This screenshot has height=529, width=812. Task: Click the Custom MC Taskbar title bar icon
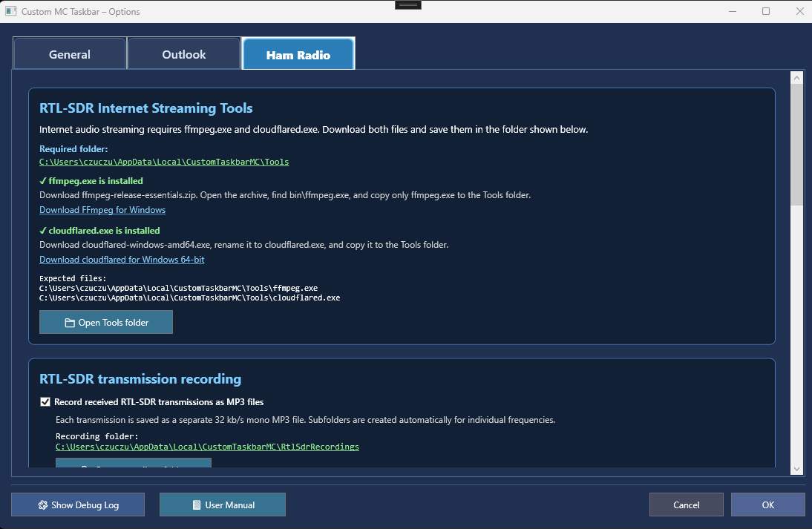pyautogui.click(x=11, y=11)
